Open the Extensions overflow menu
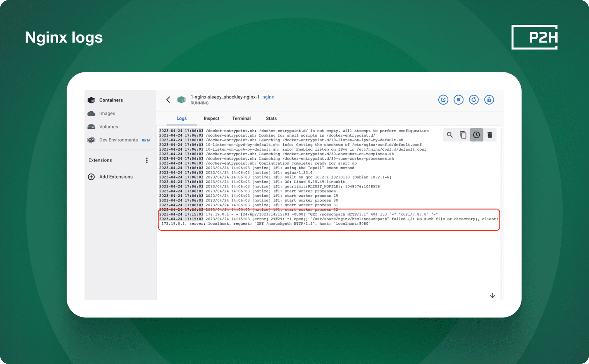Screen dimensions: 589x364 147,160
